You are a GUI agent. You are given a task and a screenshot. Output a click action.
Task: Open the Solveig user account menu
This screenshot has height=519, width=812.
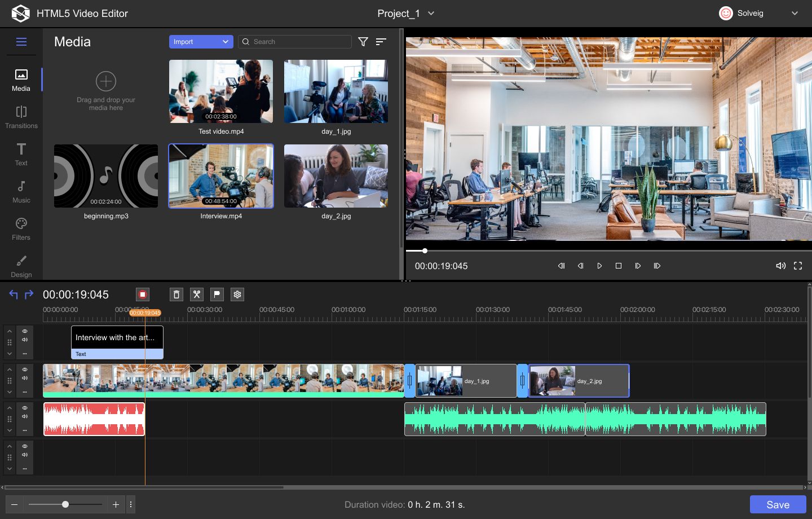758,14
